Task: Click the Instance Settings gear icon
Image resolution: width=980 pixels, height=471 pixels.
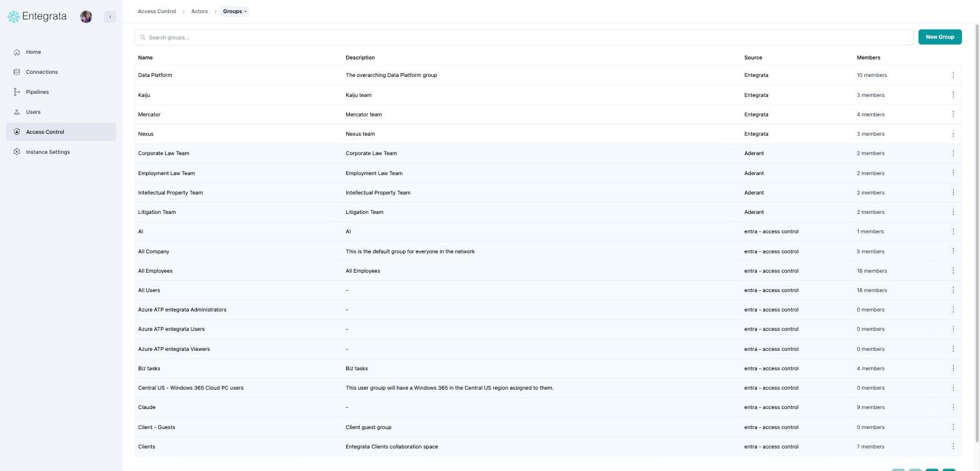Action: pyautogui.click(x=17, y=152)
